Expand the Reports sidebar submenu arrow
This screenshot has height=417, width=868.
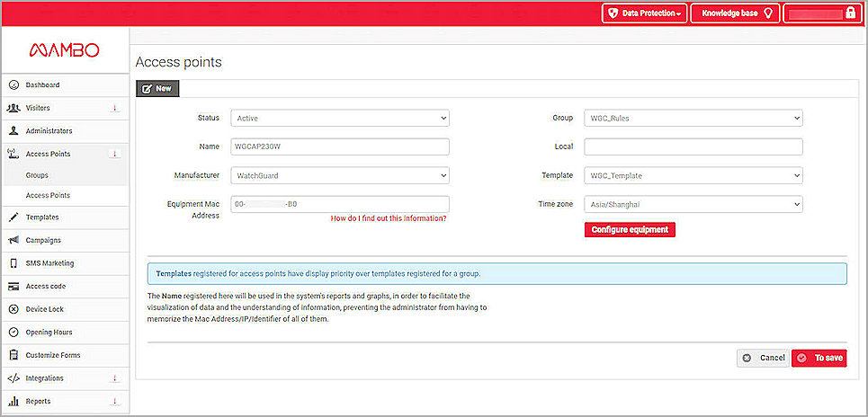115,402
